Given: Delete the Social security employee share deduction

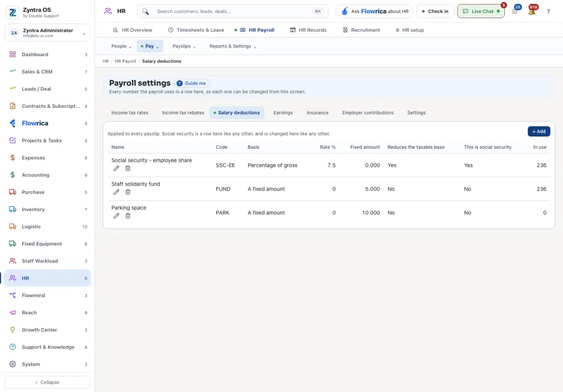Looking at the screenshot, I should click(x=128, y=168).
